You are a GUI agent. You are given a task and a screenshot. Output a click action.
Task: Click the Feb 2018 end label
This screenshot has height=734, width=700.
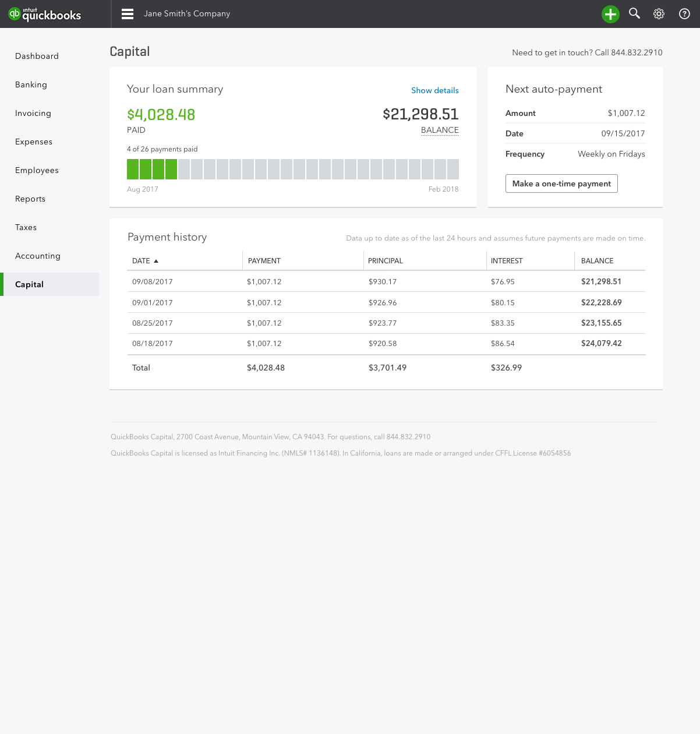click(443, 189)
